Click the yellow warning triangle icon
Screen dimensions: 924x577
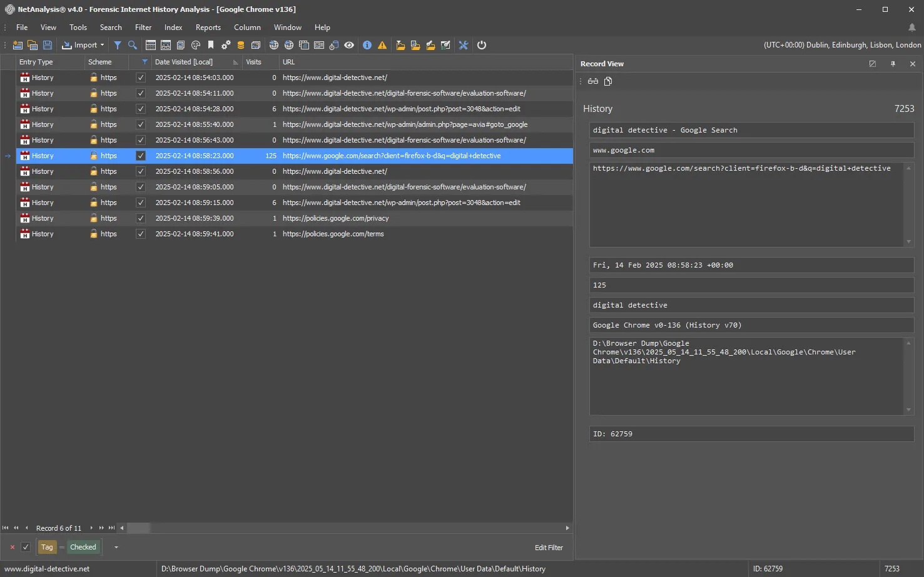382,45
